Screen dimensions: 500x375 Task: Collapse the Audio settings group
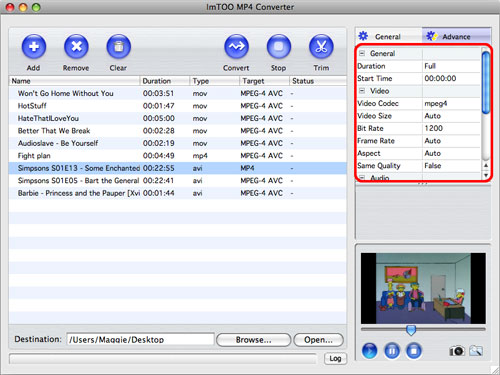click(x=362, y=177)
